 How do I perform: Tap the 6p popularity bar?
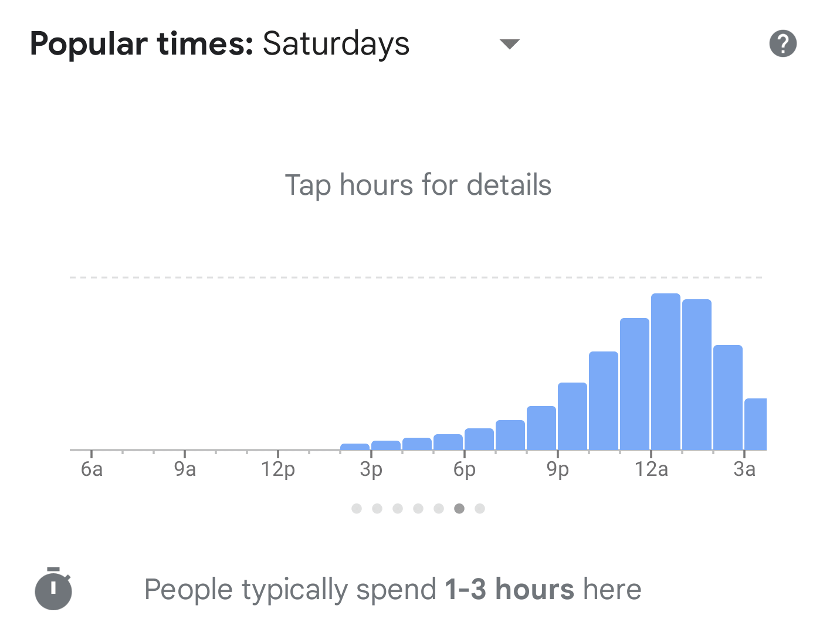pos(479,439)
